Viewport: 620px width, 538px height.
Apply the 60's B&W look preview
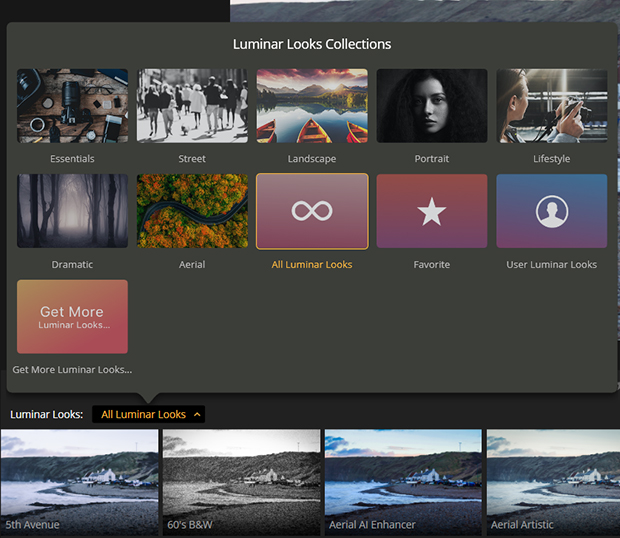click(241, 482)
